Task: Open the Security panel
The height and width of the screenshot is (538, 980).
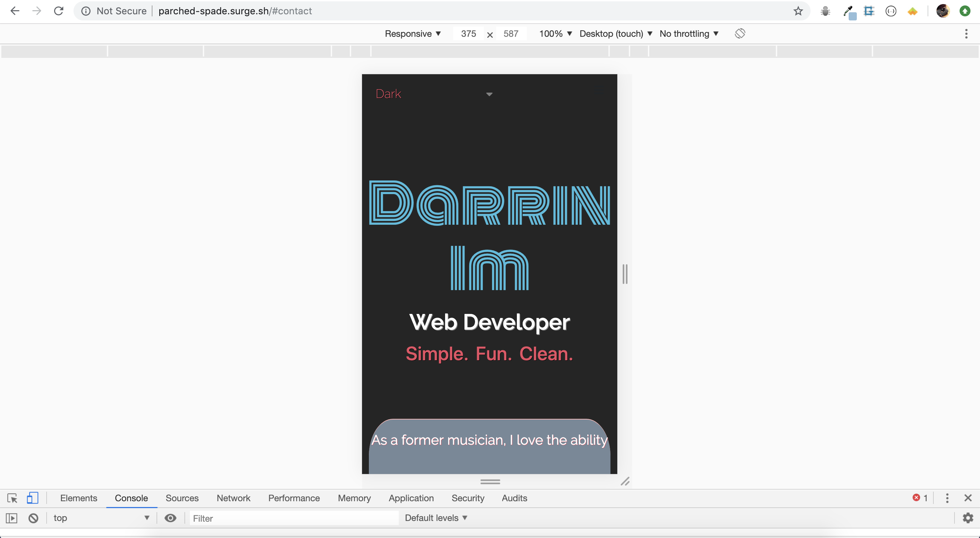Action: (468, 498)
